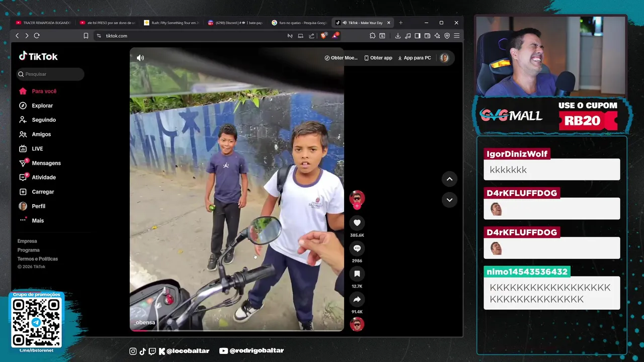Go forward with the browser forward arrow
644x362 pixels.
pyautogui.click(x=27, y=36)
